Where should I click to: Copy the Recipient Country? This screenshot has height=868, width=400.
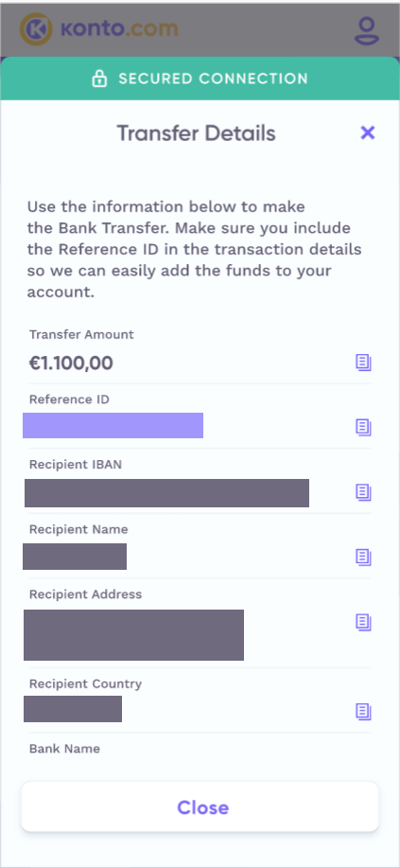pos(363,711)
